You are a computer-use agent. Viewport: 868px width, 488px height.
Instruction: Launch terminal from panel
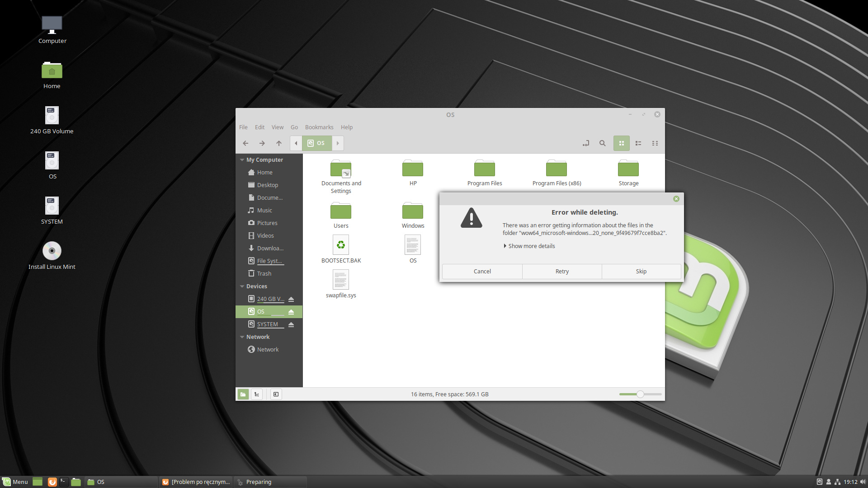64,482
